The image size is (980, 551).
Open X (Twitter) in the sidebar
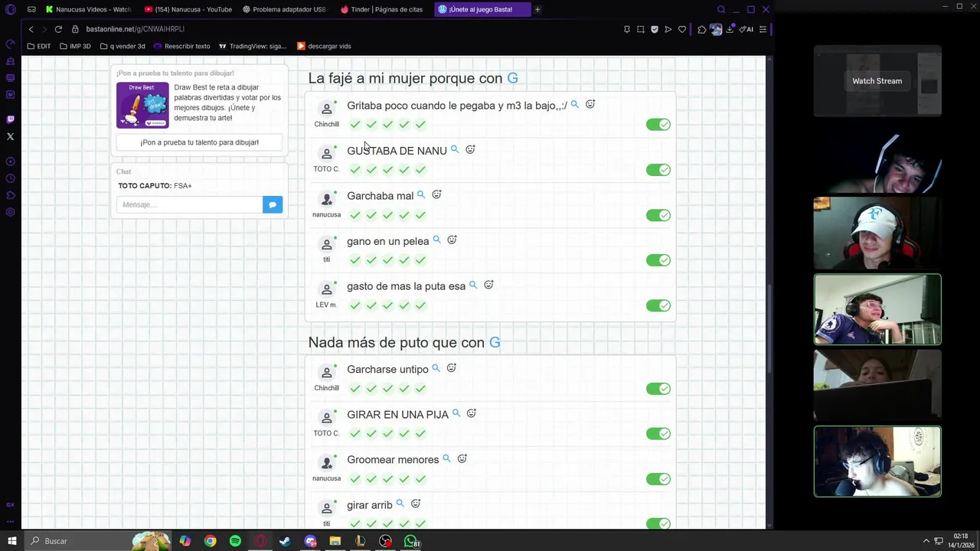pyautogui.click(x=10, y=137)
